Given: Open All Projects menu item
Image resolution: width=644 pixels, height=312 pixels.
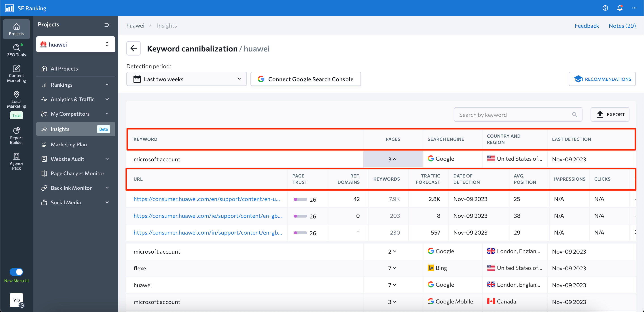Looking at the screenshot, I should click(x=76, y=68).
